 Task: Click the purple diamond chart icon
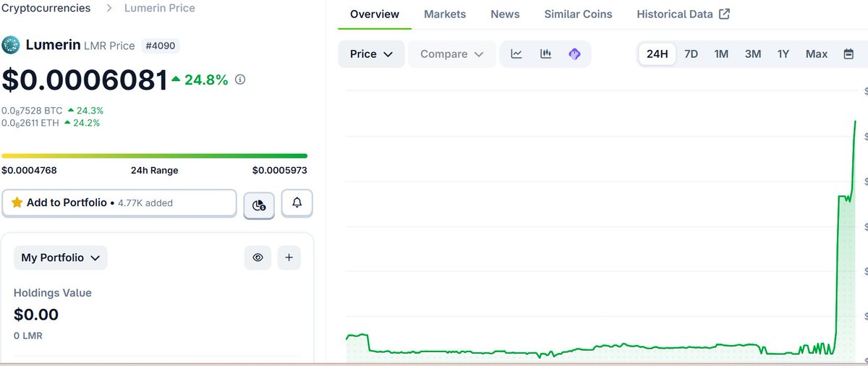[574, 54]
